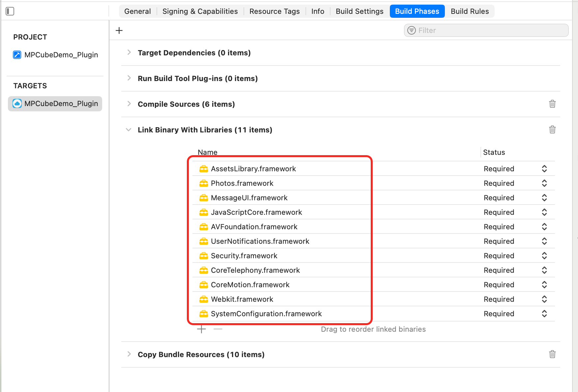Screen dimensions: 578x392
Task: Collapse Link Binary With Libraries section
Action: (x=129, y=130)
